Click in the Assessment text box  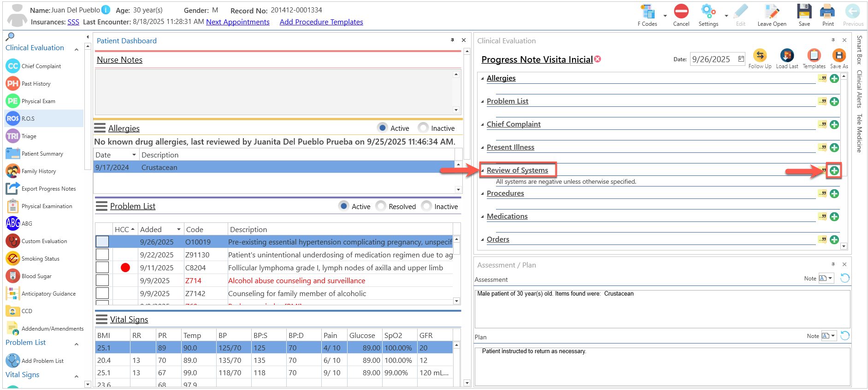point(662,309)
